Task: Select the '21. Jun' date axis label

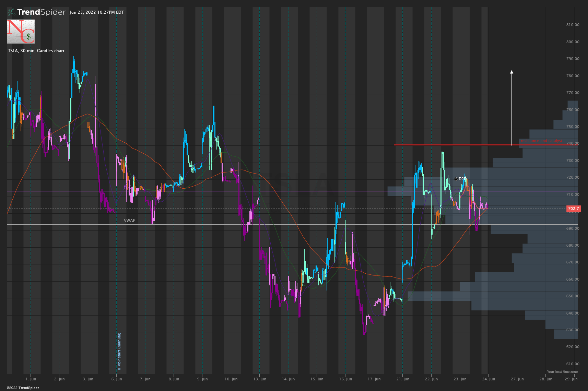Action: pos(402,379)
